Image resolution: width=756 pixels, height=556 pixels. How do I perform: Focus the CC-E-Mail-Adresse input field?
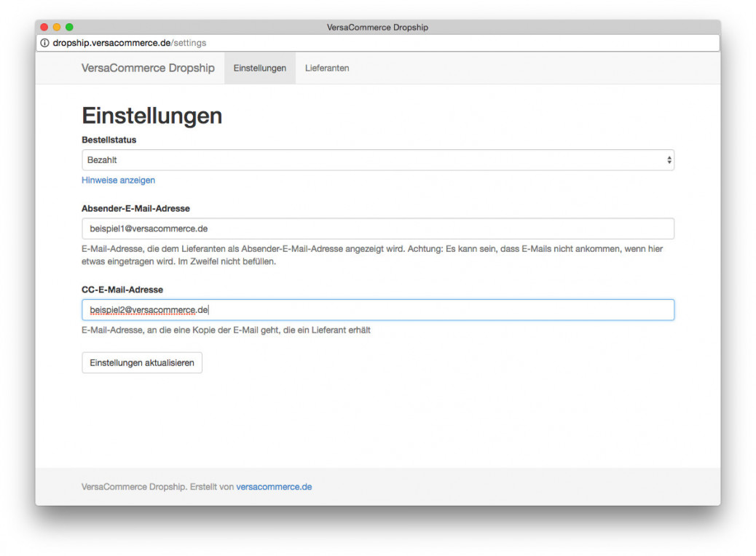(377, 310)
